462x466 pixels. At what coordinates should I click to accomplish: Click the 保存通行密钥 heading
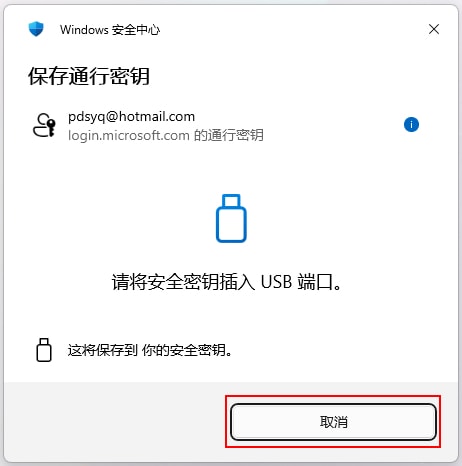89,76
